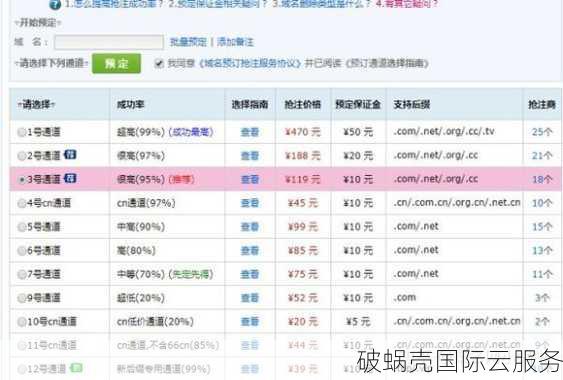563x380 pixels.
Task: Select the 7号通道 radio button
Action: point(22,274)
